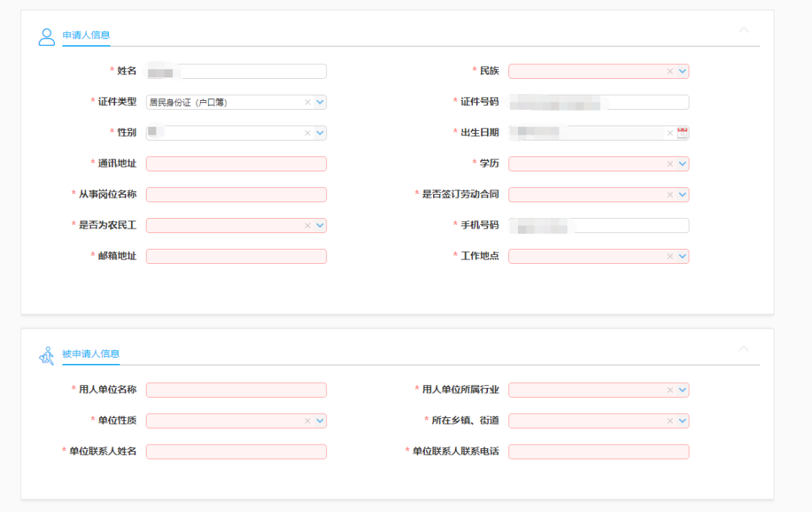Screen dimensions: 812x512
Task: Clear the 证件类型 selection with the X icon
Action: 308,102
